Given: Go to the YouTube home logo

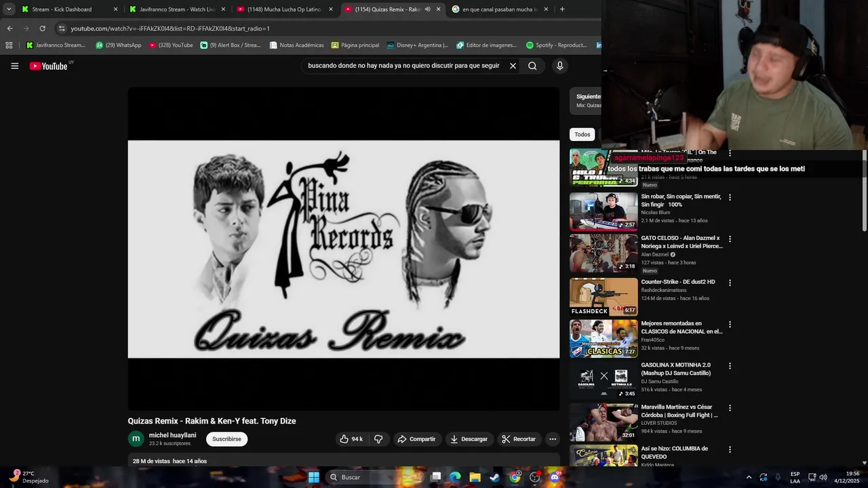Looking at the screenshot, I should tap(49, 66).
